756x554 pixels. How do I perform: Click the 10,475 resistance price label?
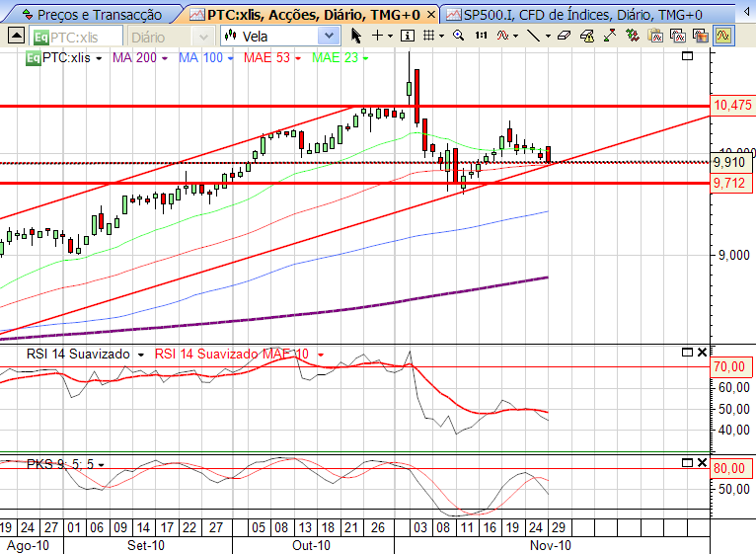point(732,106)
